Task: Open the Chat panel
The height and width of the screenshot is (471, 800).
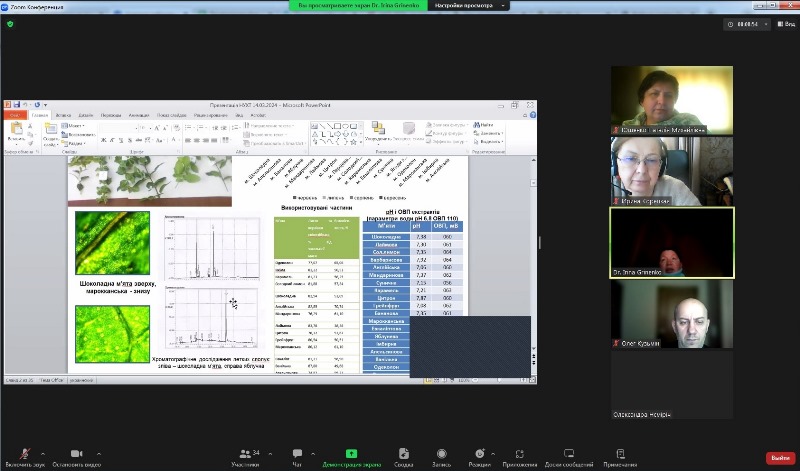Action: click(x=297, y=453)
